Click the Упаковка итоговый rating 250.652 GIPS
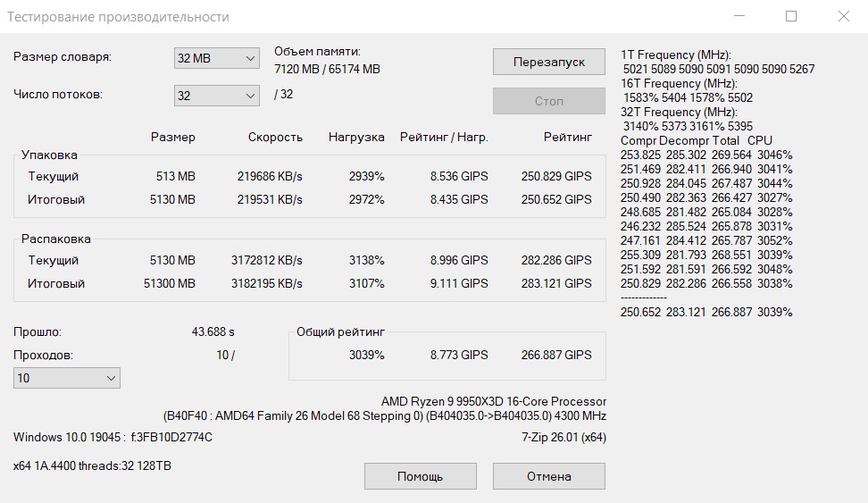Image resolution: width=868 pixels, height=503 pixels. pyautogui.click(x=556, y=199)
